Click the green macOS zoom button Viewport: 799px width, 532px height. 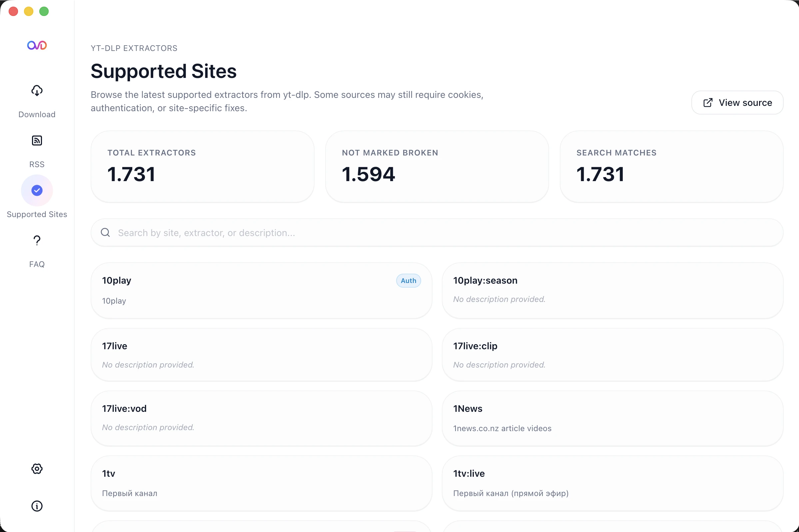(44, 11)
